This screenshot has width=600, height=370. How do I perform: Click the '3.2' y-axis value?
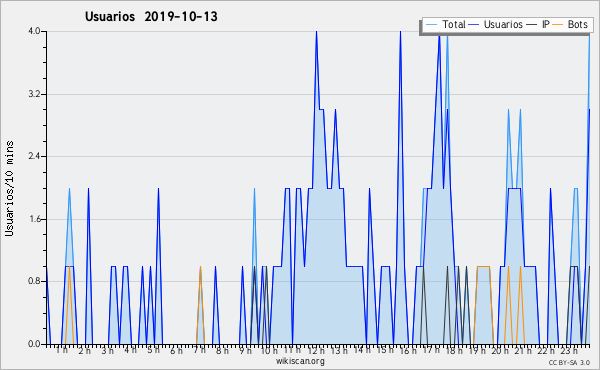(34, 94)
